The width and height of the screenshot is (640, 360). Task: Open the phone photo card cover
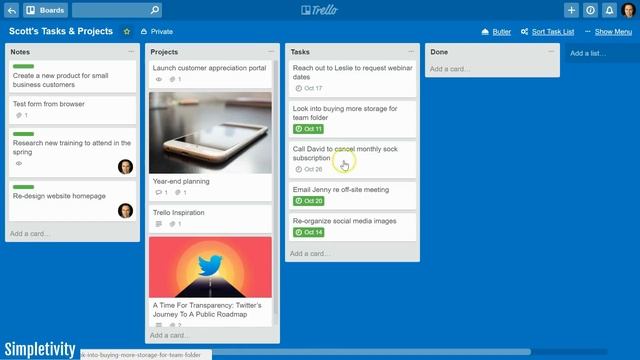(210, 133)
